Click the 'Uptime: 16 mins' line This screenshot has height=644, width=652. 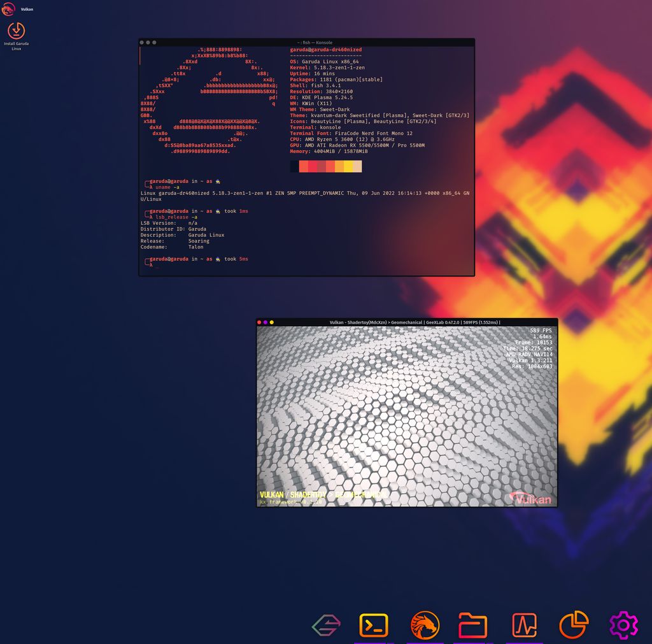point(312,74)
